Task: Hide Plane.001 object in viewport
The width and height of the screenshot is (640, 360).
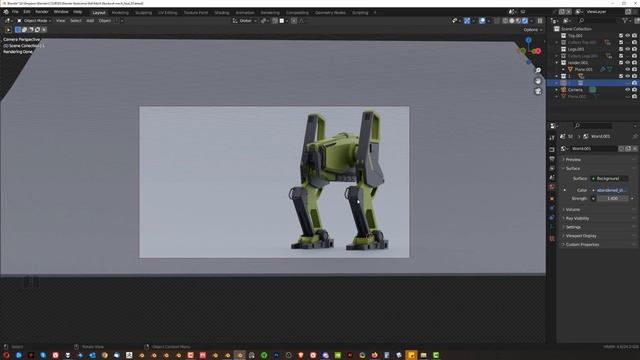Action: pos(628,69)
